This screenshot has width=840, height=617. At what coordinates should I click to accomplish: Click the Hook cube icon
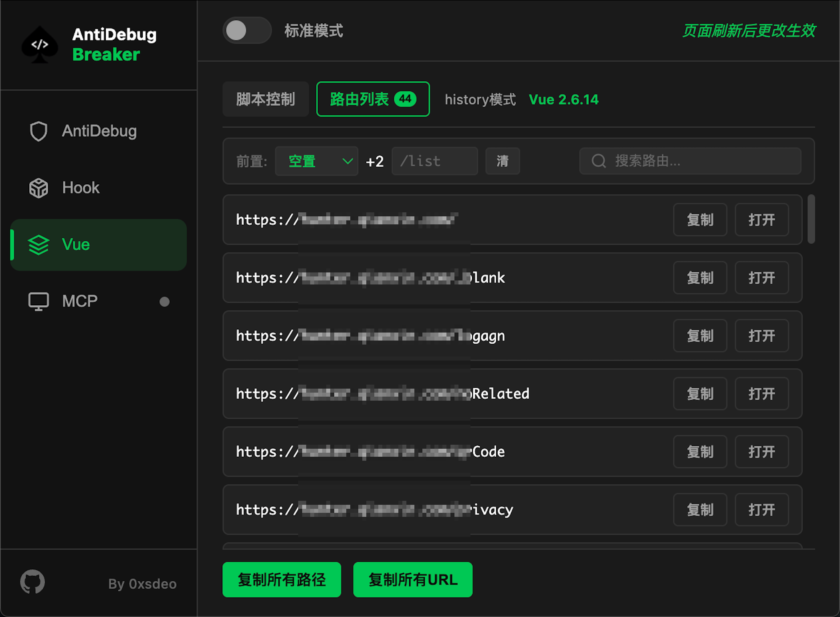click(38, 188)
